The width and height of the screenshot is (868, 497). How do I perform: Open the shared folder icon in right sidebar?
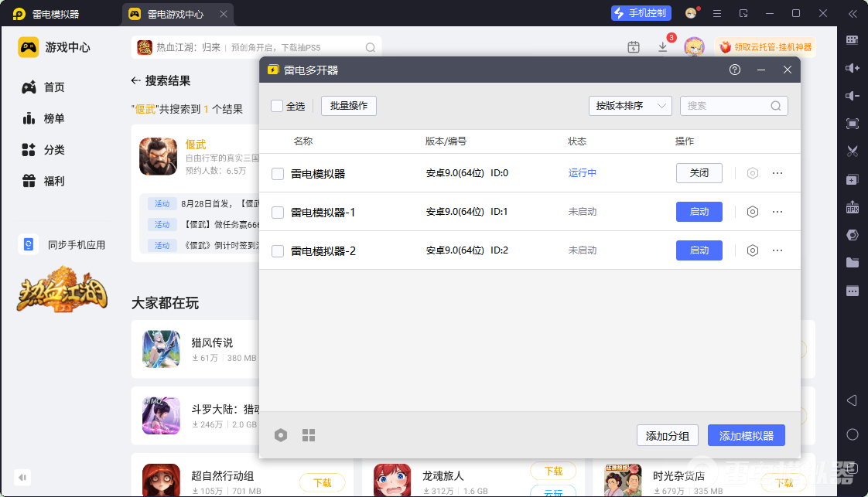pyautogui.click(x=852, y=263)
